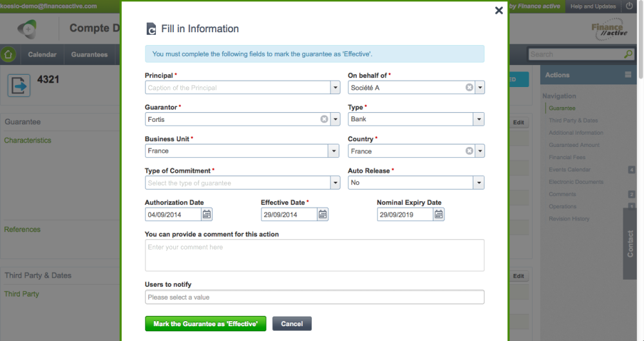Click the power logout icon
This screenshot has width=644, height=341.
point(629,6)
